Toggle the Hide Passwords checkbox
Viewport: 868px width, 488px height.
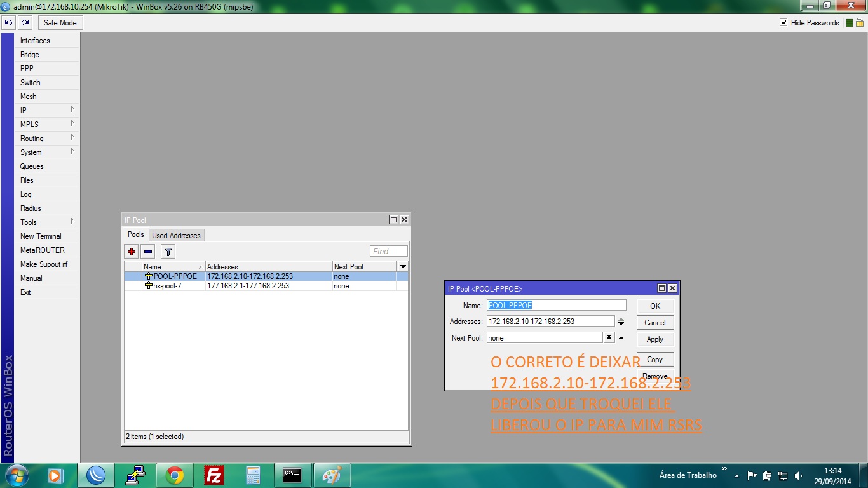coord(783,23)
